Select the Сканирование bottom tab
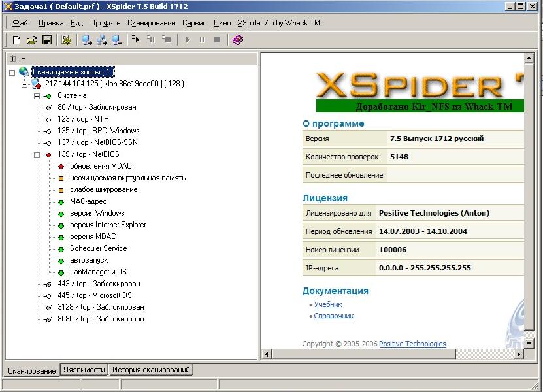The height and width of the screenshot is (392, 543). (x=32, y=370)
